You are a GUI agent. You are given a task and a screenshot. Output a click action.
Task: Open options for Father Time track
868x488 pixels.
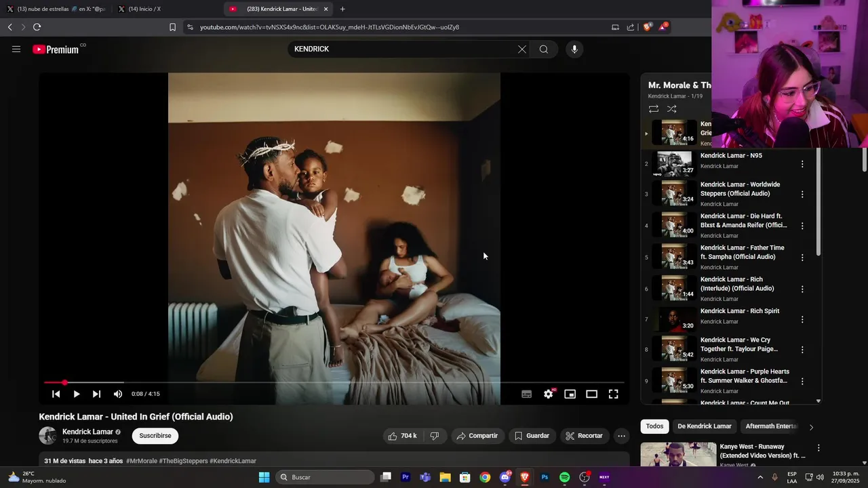pos(802,258)
